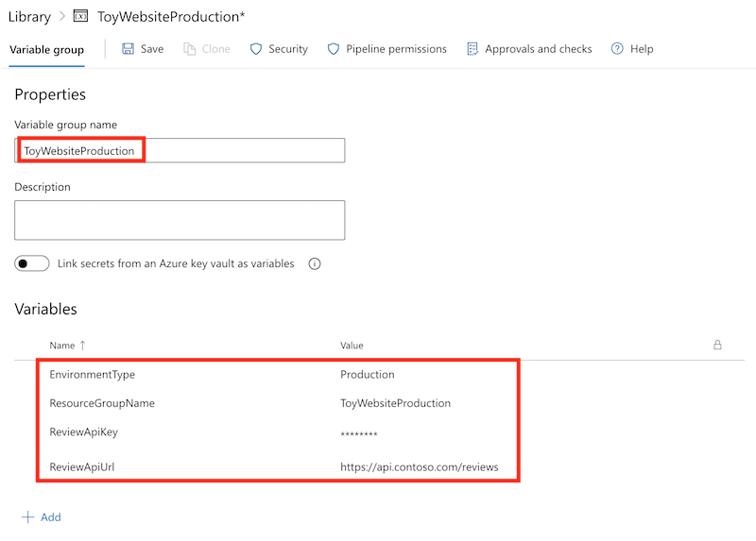Viewport: 756px width, 541px height.
Task: Click the lock icon in variables header
Action: click(x=717, y=345)
